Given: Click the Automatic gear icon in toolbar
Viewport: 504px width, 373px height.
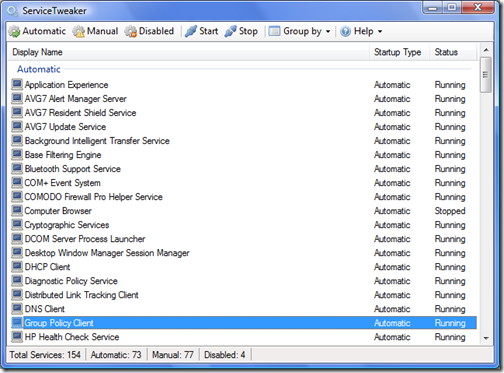Looking at the screenshot, I should point(14,31).
